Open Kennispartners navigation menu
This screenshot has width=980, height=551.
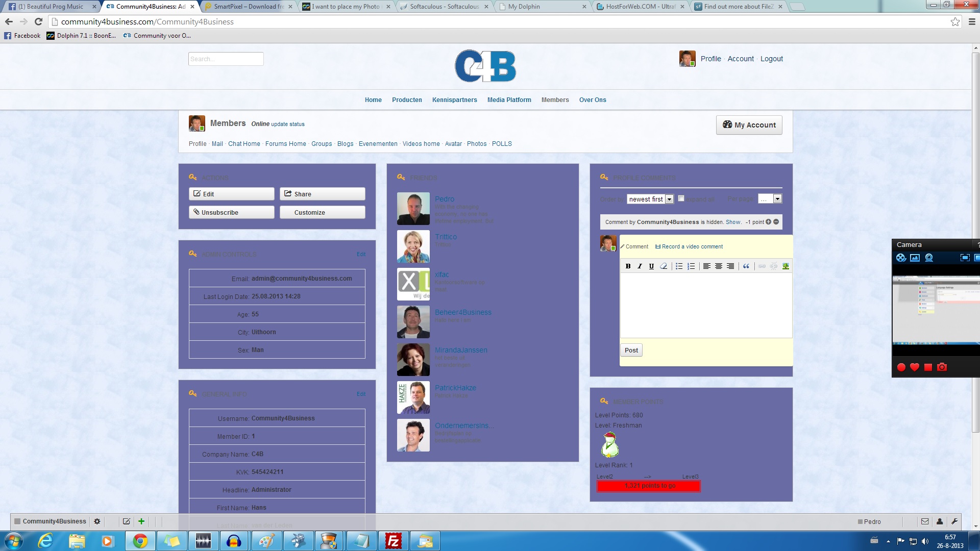[454, 100]
